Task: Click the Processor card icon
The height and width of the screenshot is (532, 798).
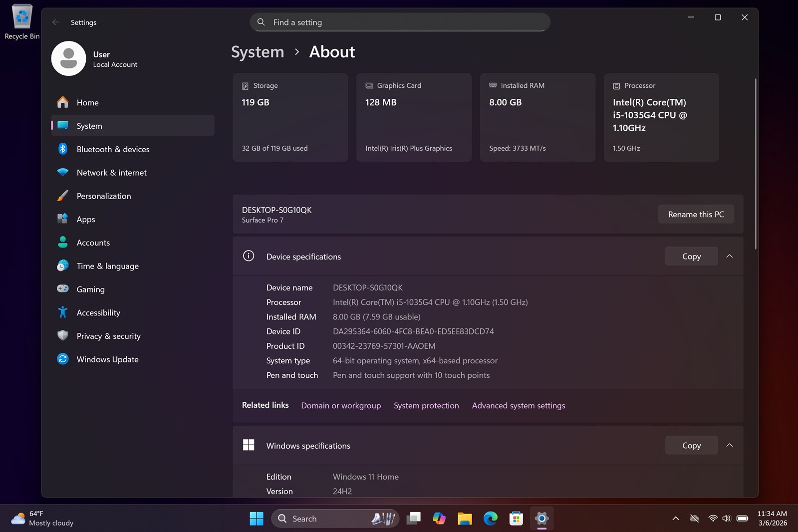Action: 616,86
